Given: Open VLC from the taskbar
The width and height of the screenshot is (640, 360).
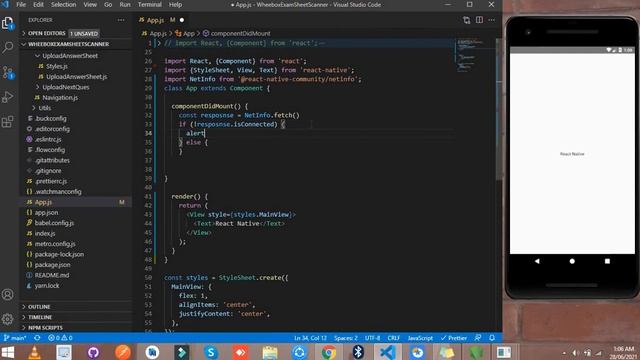Looking at the screenshot, I should tap(35, 352).
